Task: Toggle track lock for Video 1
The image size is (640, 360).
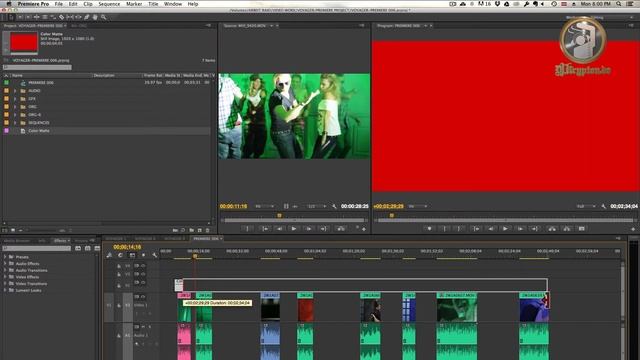Action: (119, 305)
